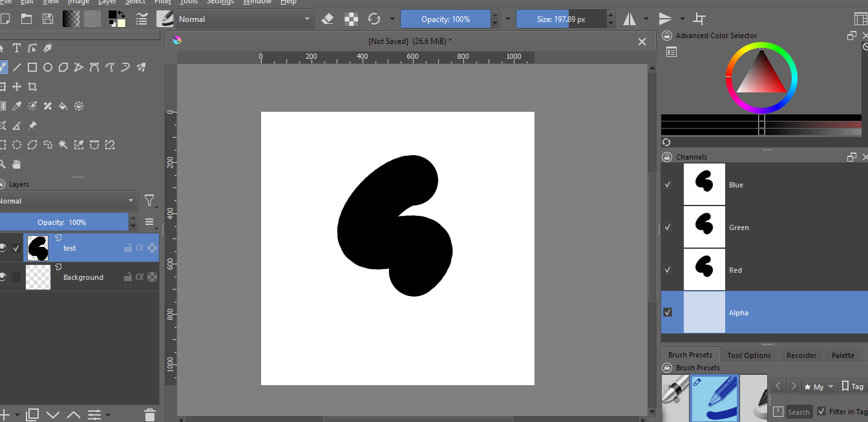Select the Text tool in the toolbox
The width and height of the screenshot is (868, 422).
point(17,48)
